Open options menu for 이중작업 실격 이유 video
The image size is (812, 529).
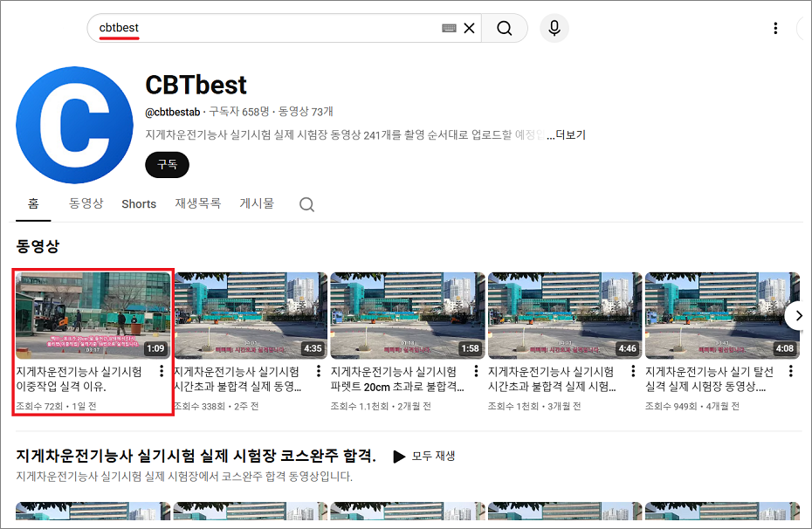pyautogui.click(x=162, y=371)
